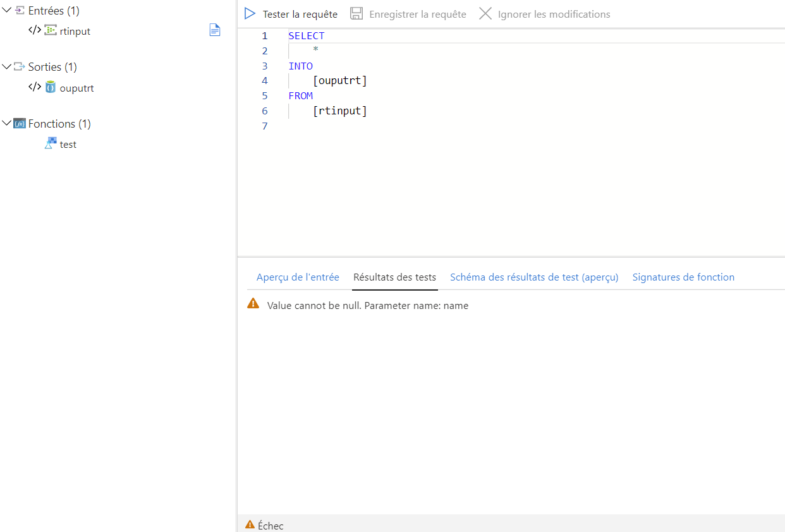Click line number 4 in the query editor
This screenshot has height=532, width=785.
pyautogui.click(x=264, y=80)
